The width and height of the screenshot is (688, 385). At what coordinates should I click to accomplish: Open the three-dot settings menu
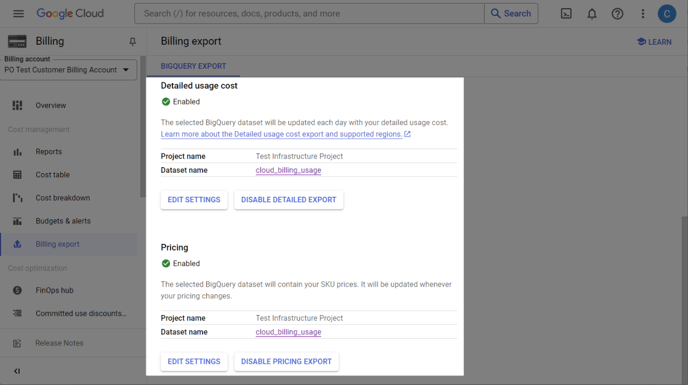(643, 14)
